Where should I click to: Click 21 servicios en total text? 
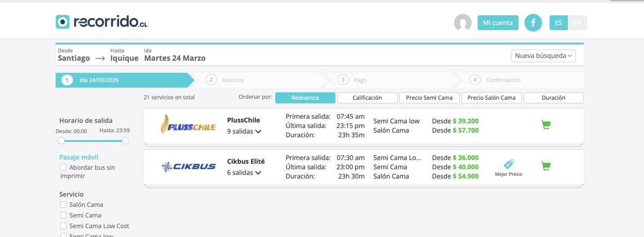(169, 98)
